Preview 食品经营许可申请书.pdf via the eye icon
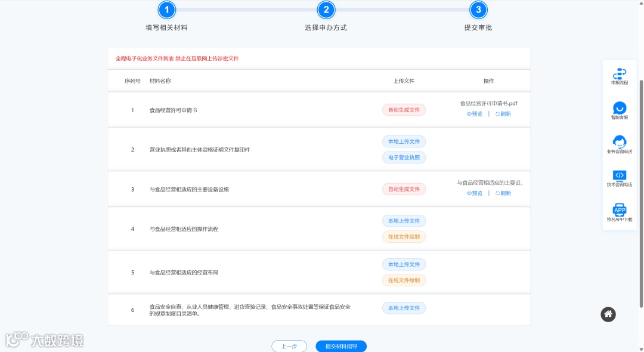644x352 pixels. (x=474, y=113)
